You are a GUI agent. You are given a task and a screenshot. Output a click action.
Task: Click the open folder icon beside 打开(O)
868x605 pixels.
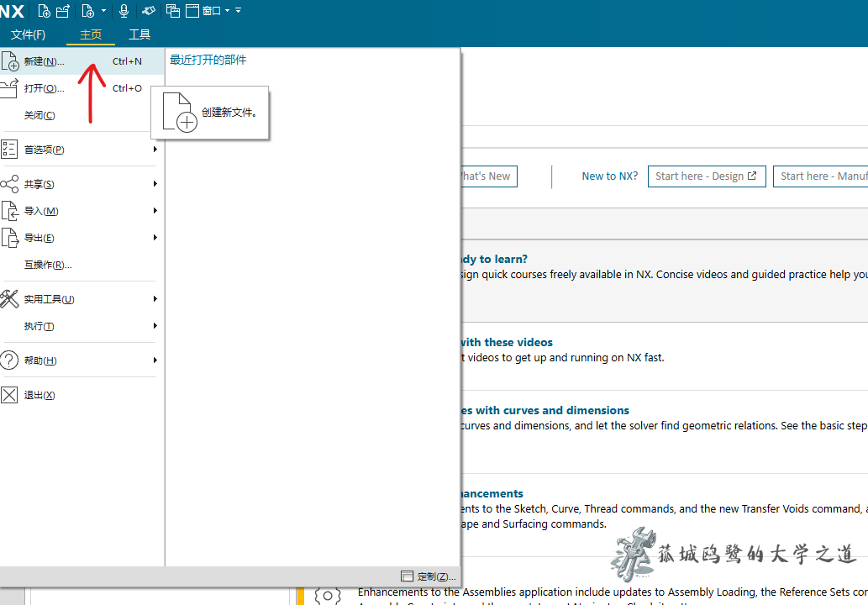pos(9,88)
